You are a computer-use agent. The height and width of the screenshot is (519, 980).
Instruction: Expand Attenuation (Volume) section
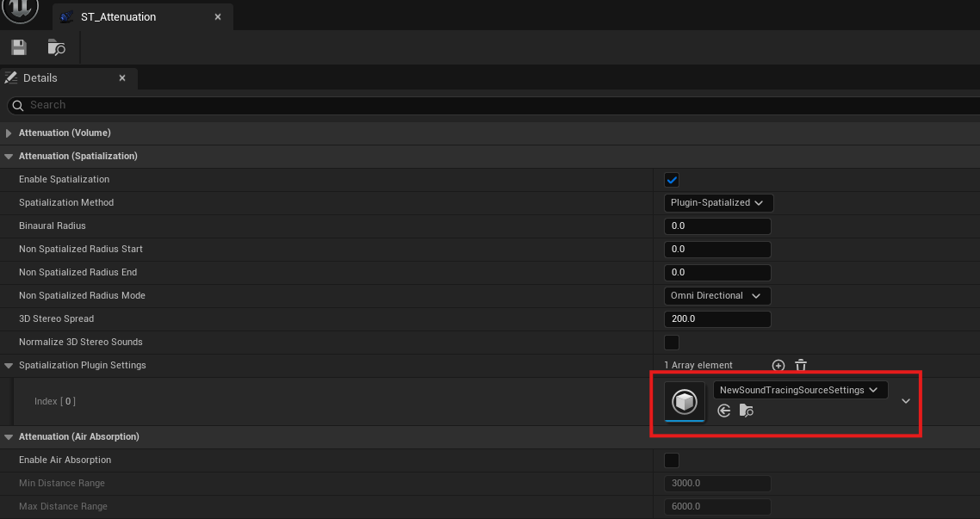tap(9, 133)
